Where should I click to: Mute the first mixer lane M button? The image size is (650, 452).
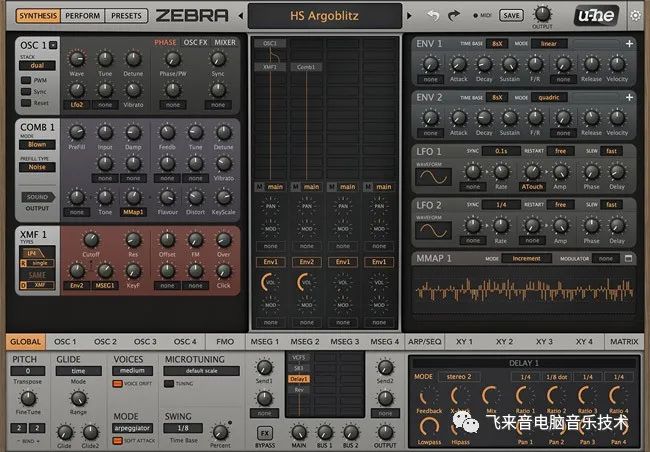(x=259, y=187)
